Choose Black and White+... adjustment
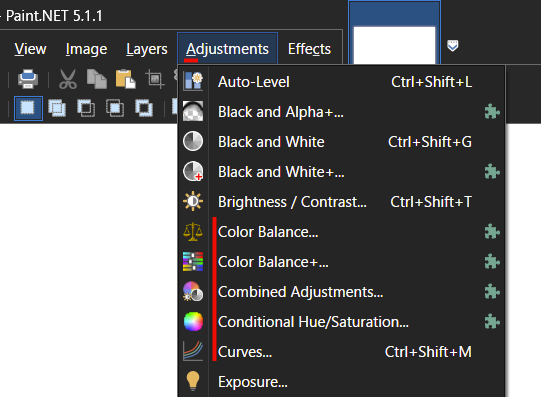Image resolution: width=541 pixels, height=397 pixels. pos(342,172)
